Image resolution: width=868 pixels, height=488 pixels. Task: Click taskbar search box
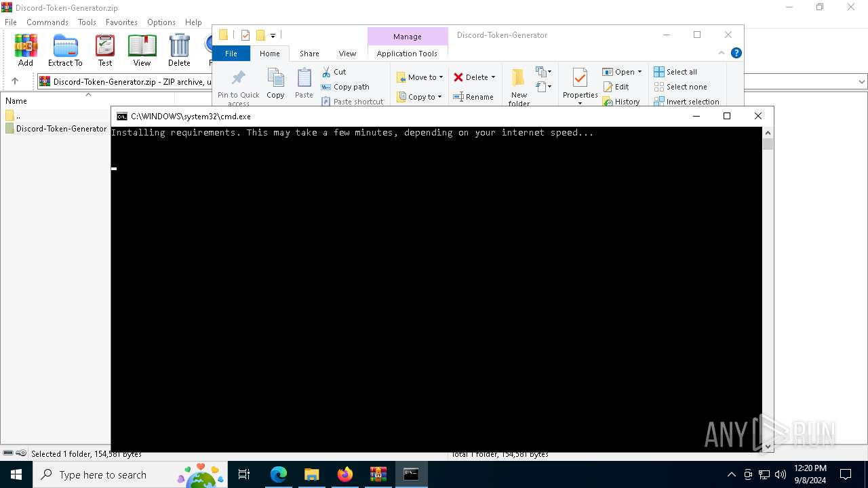click(x=130, y=474)
